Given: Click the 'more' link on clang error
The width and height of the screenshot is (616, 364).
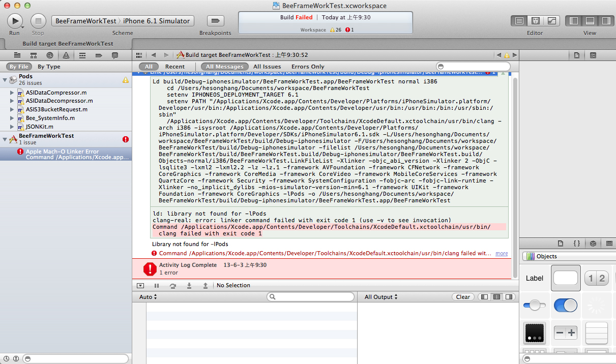Looking at the screenshot, I should tap(502, 253).
